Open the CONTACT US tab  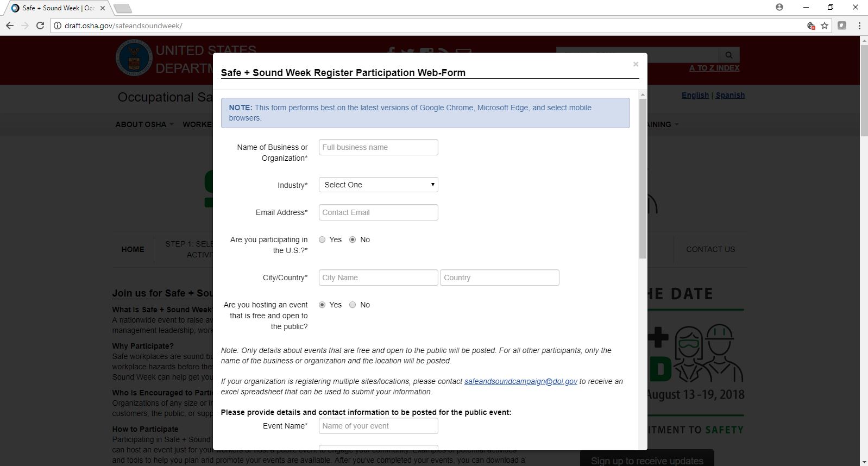[710, 249]
